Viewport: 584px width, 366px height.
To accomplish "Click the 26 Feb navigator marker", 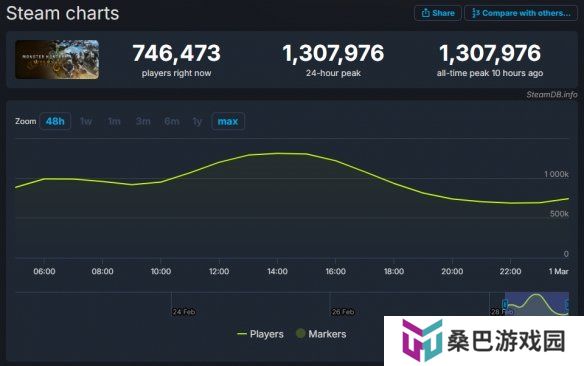I will pos(343,312).
